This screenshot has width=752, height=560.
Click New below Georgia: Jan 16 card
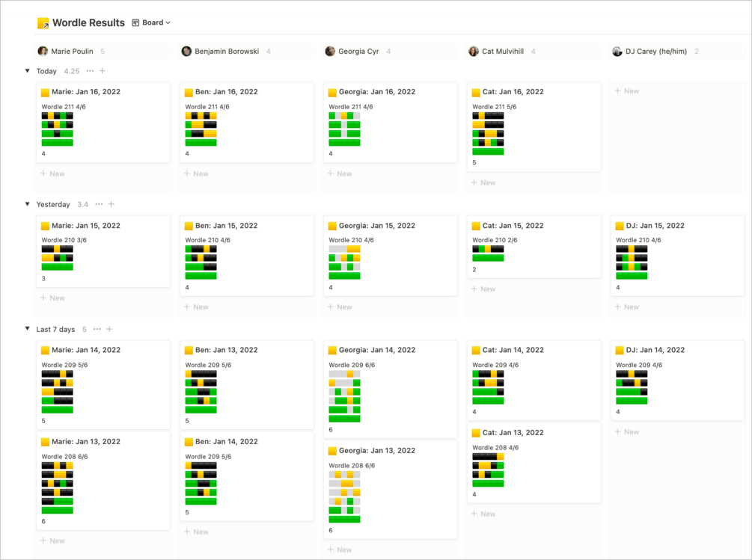[x=340, y=173]
